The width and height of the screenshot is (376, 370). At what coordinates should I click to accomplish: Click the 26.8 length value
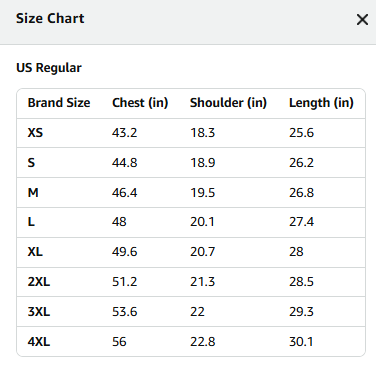(x=301, y=193)
